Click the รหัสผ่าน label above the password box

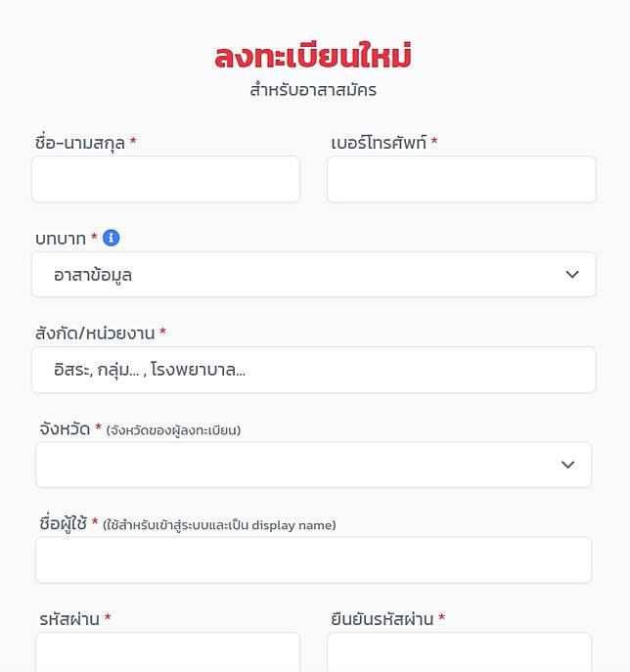pos(69,619)
